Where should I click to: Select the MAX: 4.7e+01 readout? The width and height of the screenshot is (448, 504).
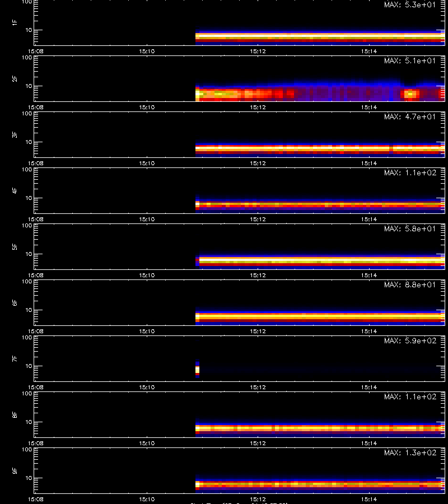[x=410, y=116]
